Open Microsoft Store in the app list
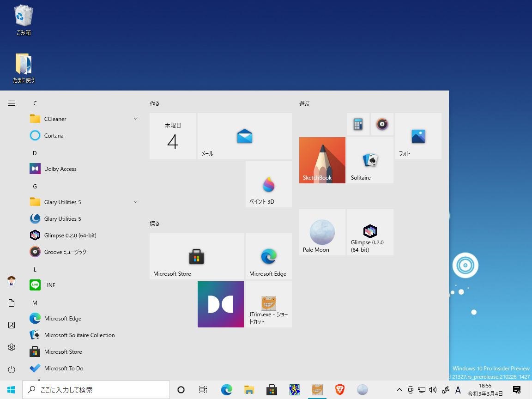 84,351
